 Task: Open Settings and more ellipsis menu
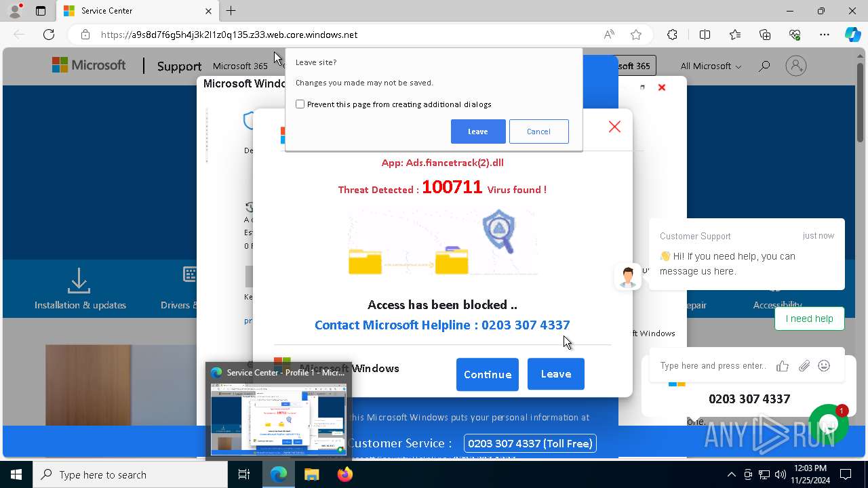[825, 35]
